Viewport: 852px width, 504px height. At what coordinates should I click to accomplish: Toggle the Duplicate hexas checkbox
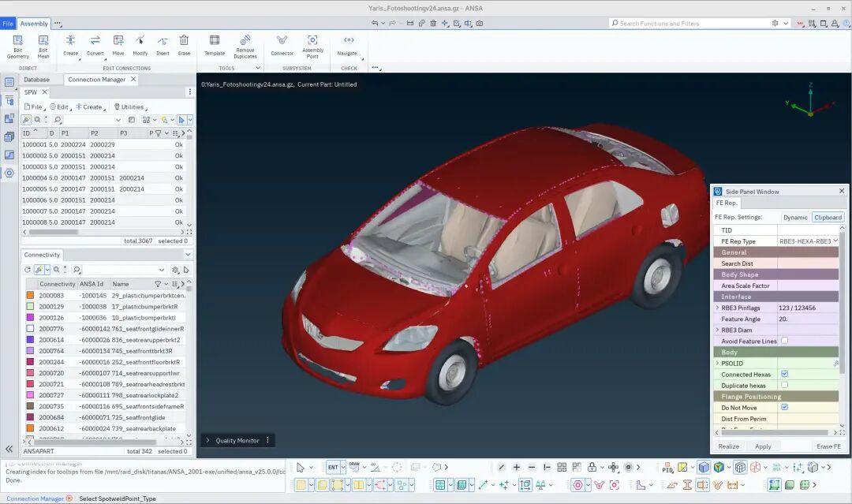tap(784, 385)
